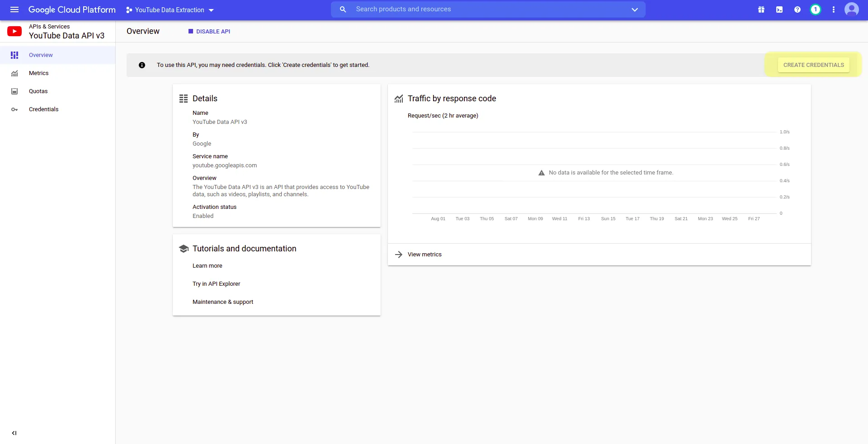
Task: Open the help question mark icon
Action: pos(797,9)
